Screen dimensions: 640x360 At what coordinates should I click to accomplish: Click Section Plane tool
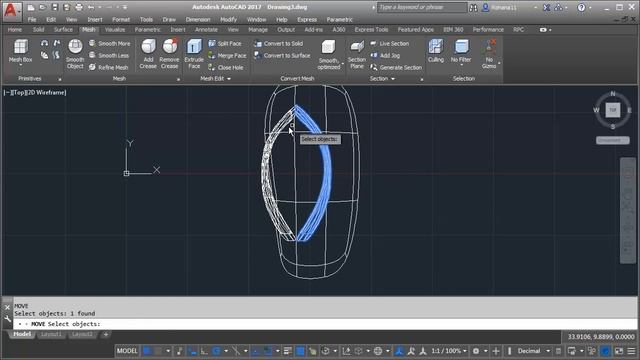click(357, 53)
